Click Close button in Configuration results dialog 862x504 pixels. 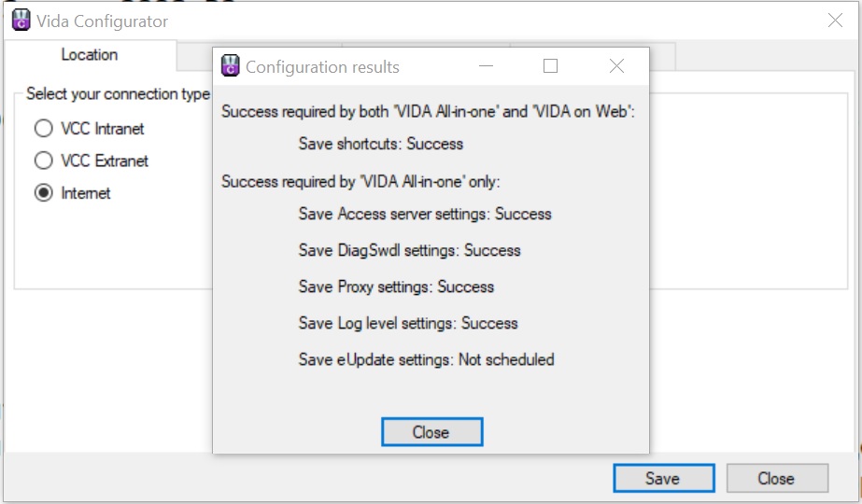432,432
